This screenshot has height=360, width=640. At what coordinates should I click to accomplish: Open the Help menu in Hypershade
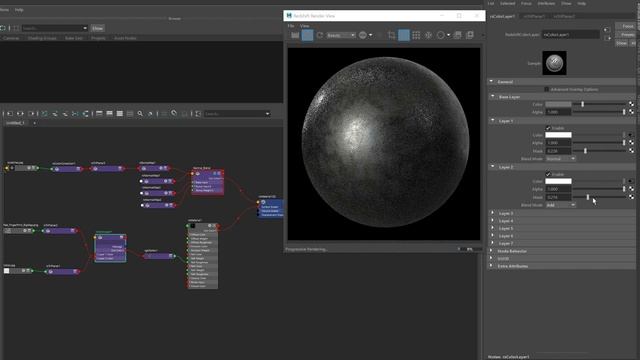click(19, 10)
